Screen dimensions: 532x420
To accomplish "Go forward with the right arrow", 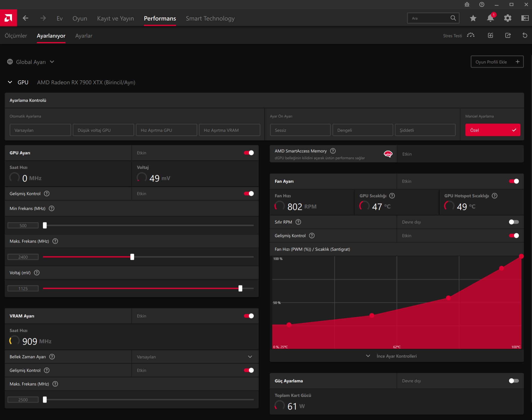I will point(43,18).
